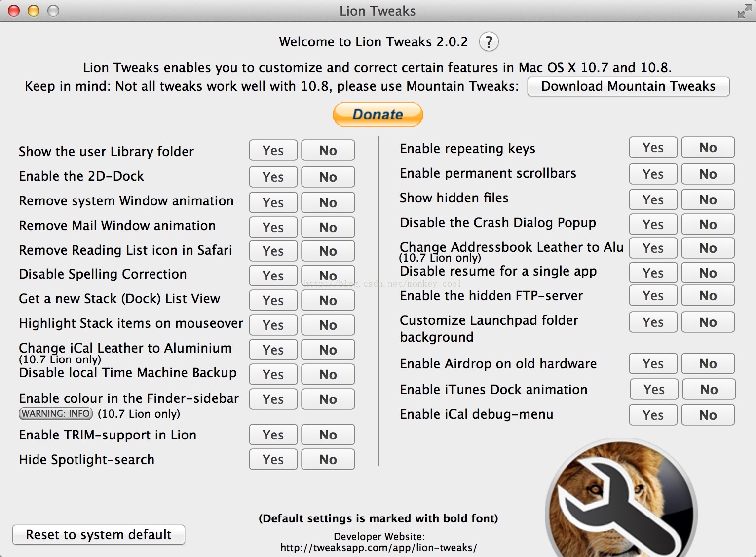
Task: Choose Yes for new Stack List View
Action: 273,301
